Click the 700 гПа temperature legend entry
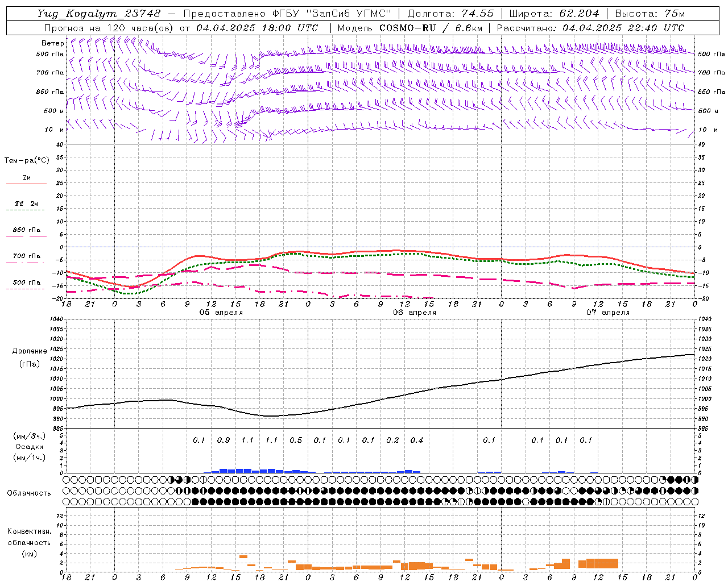The height and width of the screenshot is (582, 728). click(x=26, y=256)
